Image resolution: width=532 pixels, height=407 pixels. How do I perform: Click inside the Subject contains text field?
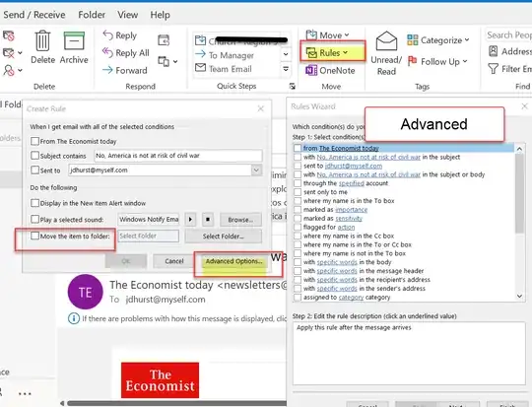tap(177, 156)
